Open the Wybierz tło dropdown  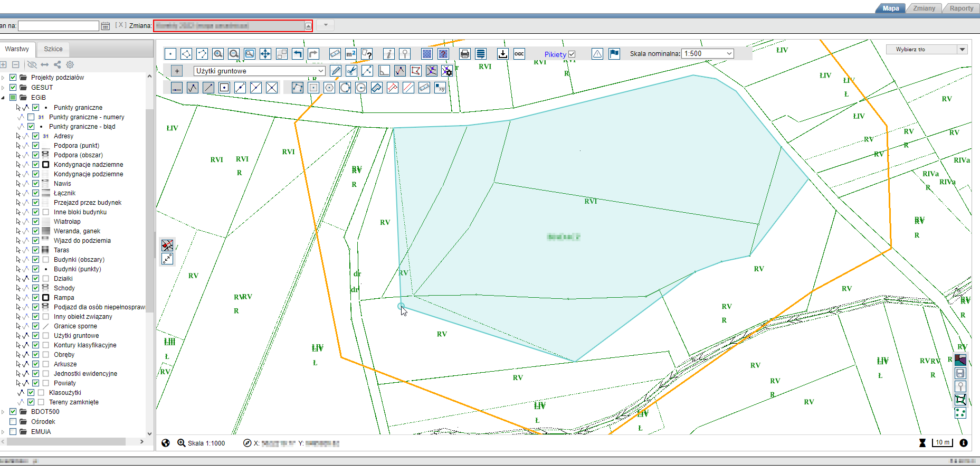927,49
